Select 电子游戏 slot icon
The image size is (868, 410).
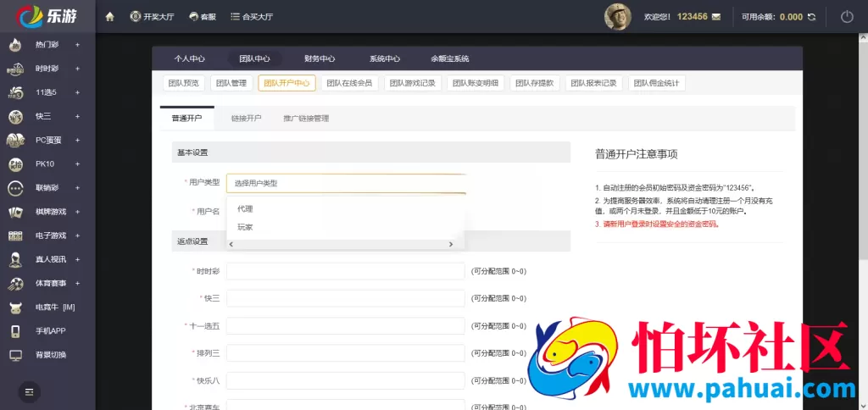15,235
